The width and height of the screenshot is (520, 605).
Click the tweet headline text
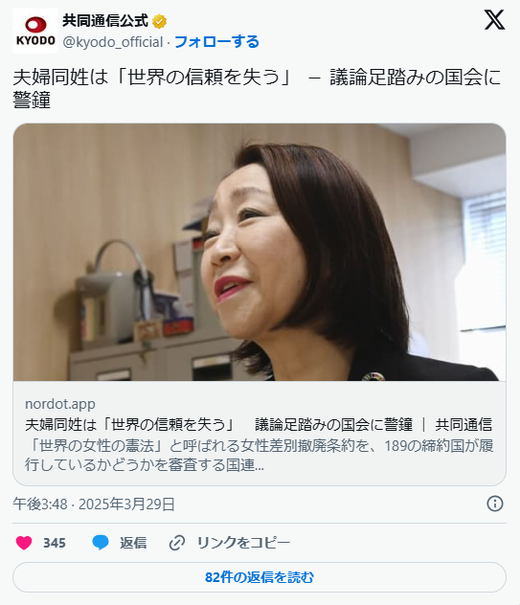pos(257,88)
